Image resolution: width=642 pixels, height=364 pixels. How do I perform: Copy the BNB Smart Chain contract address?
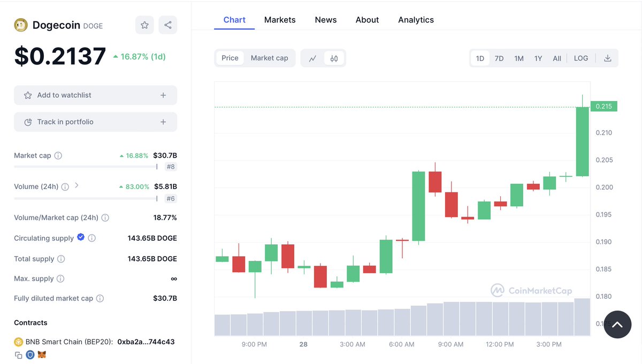click(19, 355)
